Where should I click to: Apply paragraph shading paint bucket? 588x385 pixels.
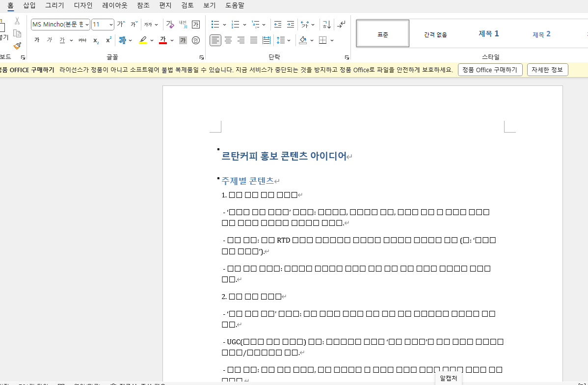(x=303, y=40)
